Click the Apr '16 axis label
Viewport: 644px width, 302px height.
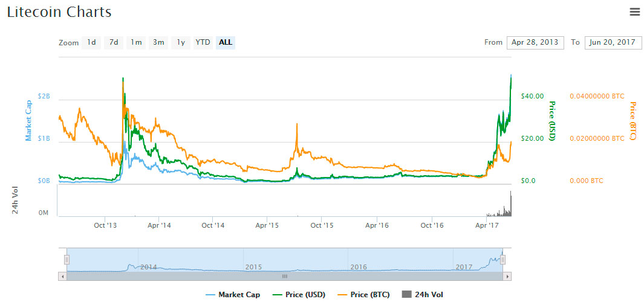[x=377, y=225]
